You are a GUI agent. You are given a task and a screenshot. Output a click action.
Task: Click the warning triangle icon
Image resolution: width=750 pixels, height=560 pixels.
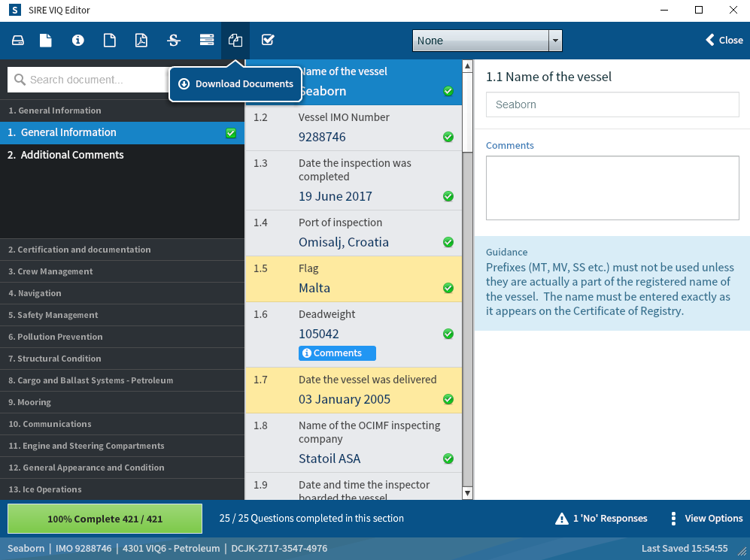coord(561,519)
